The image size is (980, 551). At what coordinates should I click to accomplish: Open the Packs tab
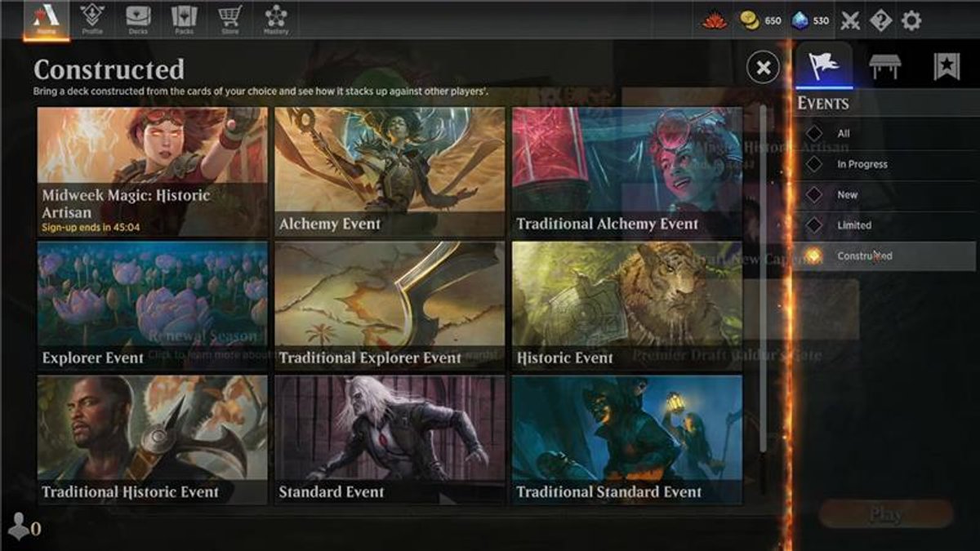coord(184,20)
